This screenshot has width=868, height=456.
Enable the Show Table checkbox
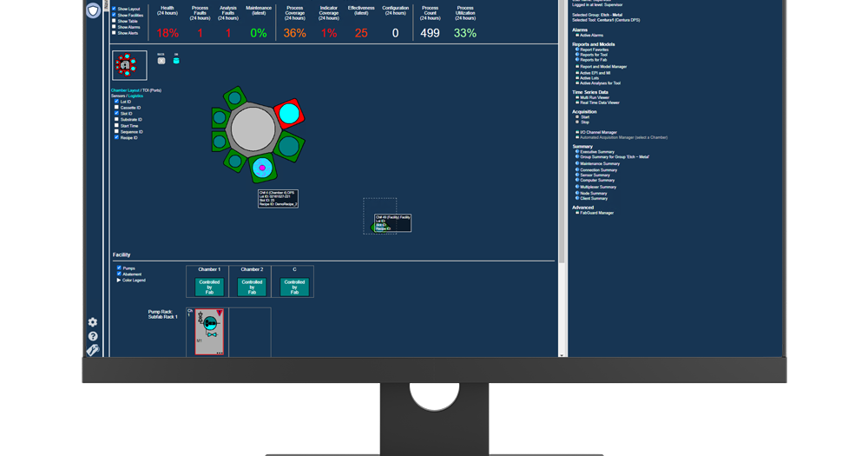[114, 21]
